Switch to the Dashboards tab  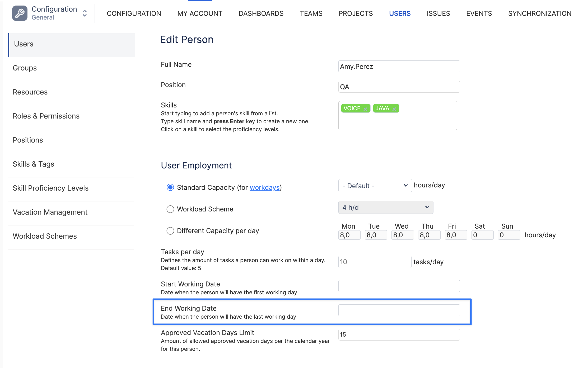[261, 13]
